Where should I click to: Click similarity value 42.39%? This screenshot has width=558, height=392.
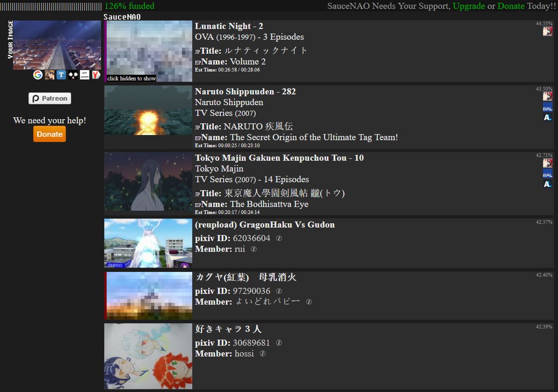(544, 327)
